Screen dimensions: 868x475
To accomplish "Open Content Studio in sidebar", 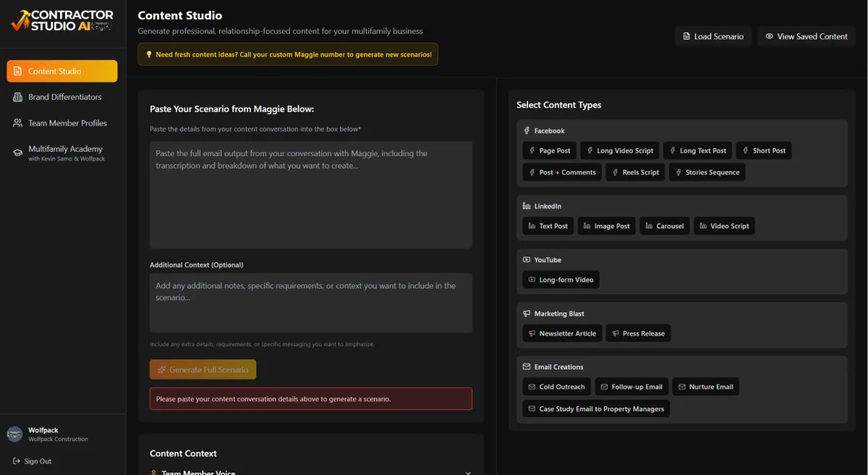I will pos(62,71).
